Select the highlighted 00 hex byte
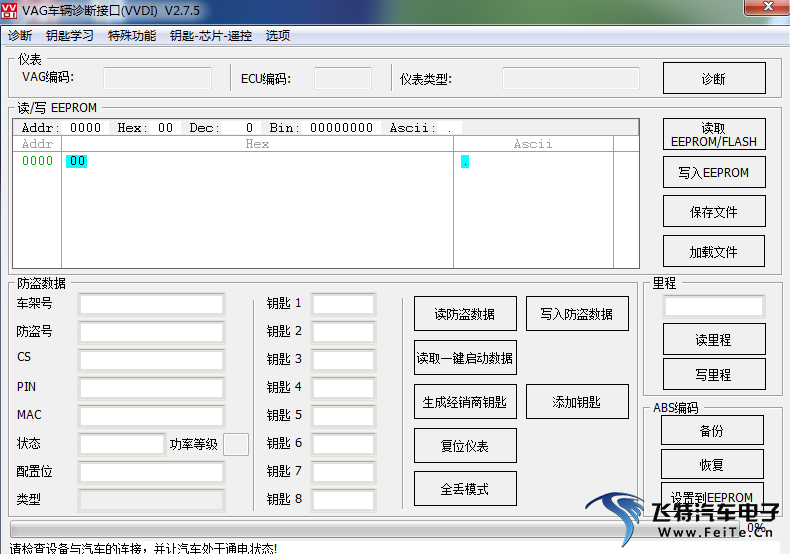This screenshot has width=790, height=554. click(x=77, y=161)
